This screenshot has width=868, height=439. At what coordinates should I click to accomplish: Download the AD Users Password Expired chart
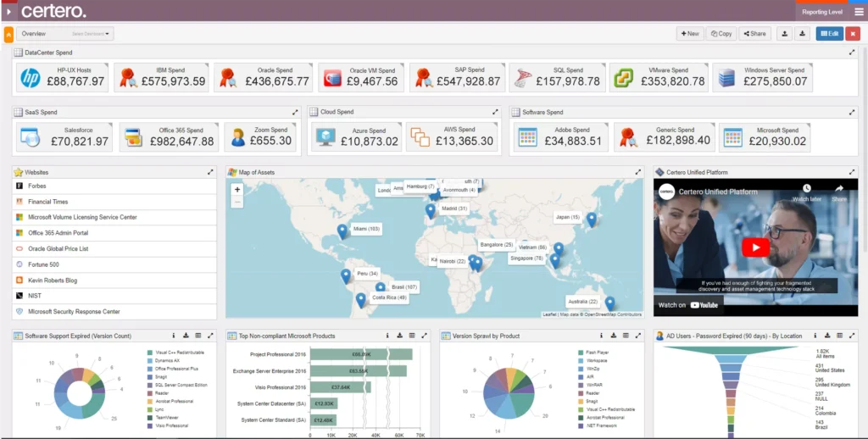[827, 336]
